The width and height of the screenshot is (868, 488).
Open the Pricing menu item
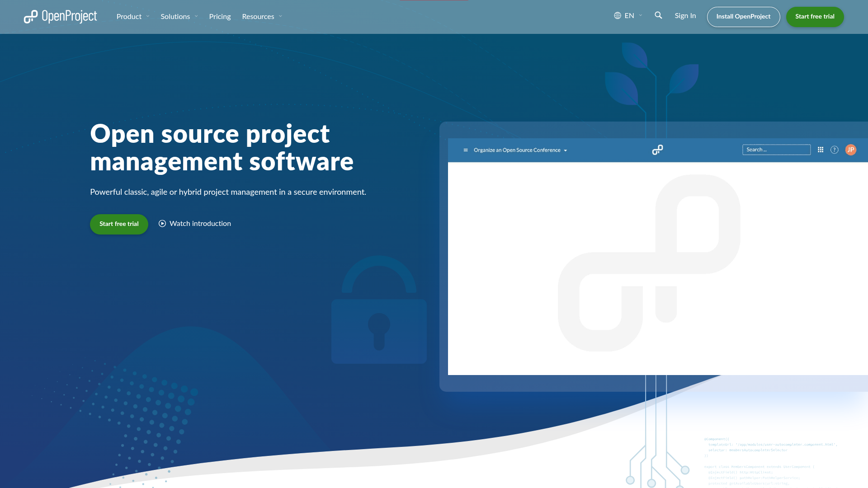220,16
